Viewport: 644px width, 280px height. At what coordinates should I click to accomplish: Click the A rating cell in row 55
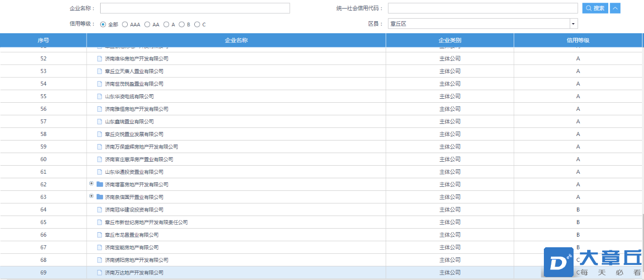(x=578, y=97)
